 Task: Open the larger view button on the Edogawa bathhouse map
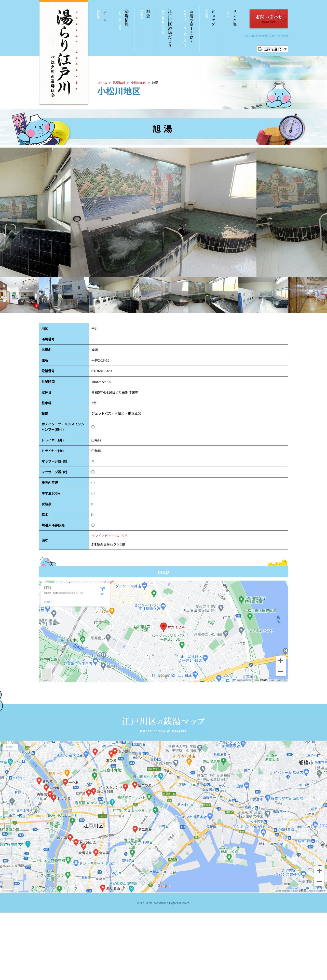click(10, 747)
